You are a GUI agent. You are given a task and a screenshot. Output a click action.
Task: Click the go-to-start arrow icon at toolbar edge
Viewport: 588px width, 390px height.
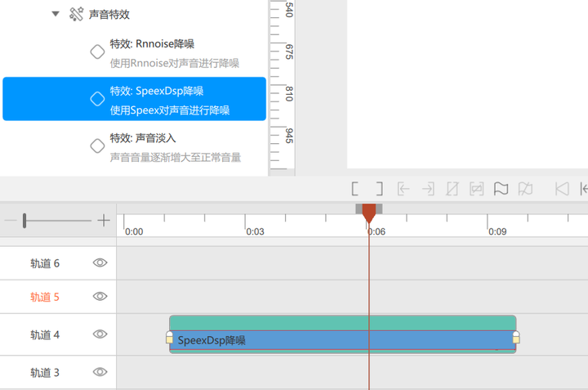click(x=584, y=189)
